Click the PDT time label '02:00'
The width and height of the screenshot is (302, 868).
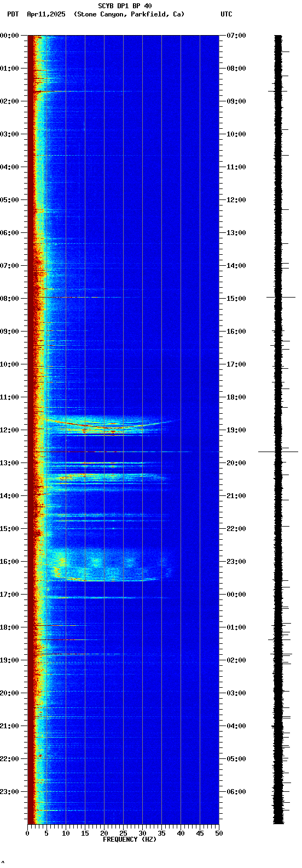click(x=10, y=101)
